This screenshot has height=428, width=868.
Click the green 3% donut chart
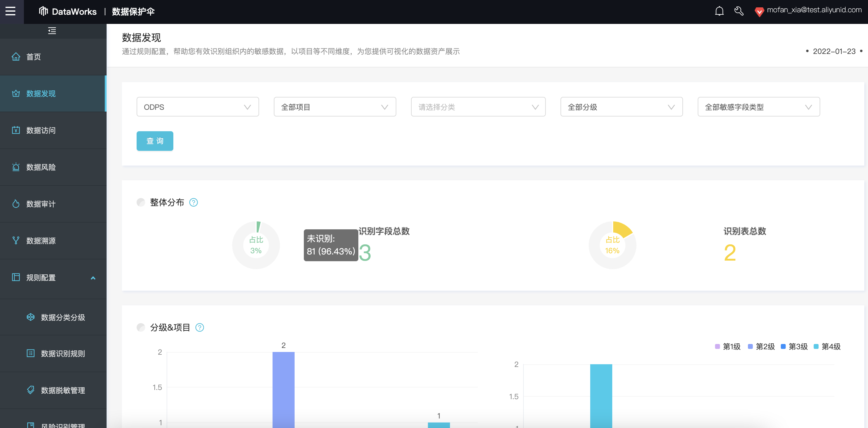point(256,245)
